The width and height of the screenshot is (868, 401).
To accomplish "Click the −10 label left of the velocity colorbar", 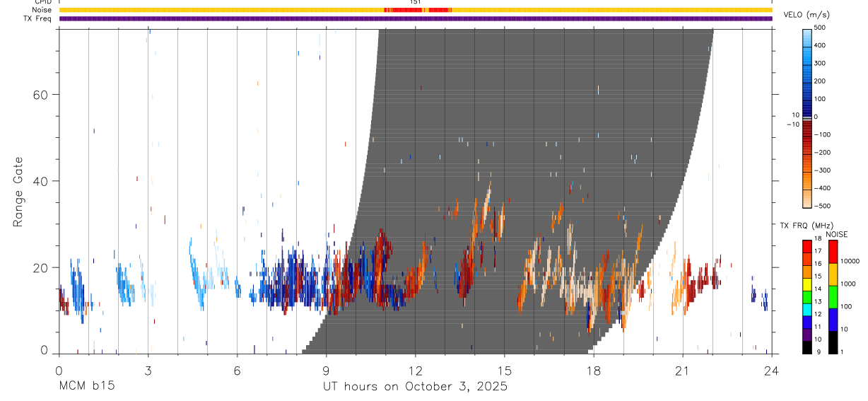I will point(792,124).
